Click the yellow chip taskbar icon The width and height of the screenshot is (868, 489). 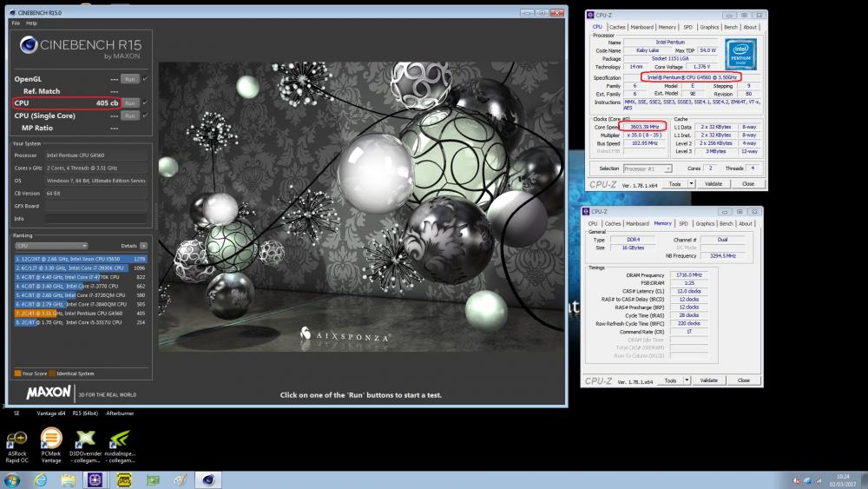pyautogui.click(x=123, y=480)
